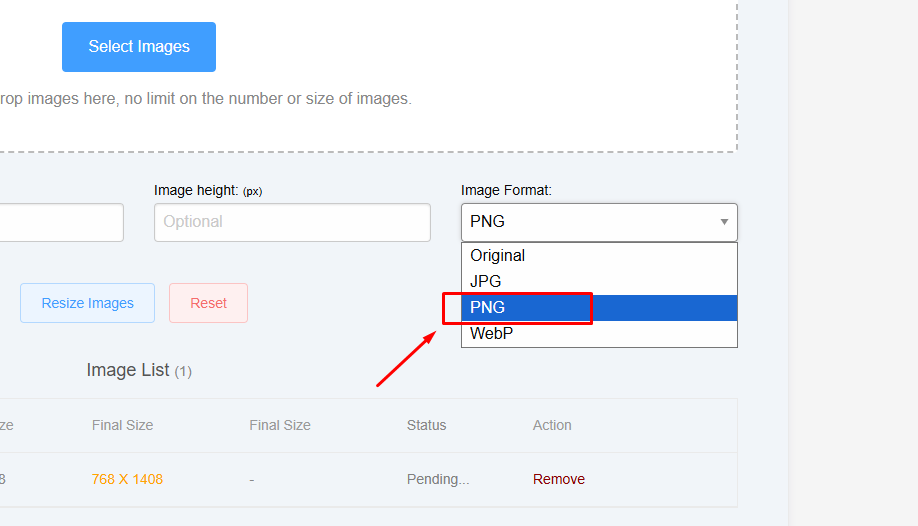Click the partially visible width input field
Viewport: 918px width, 526px height.
click(x=60, y=222)
